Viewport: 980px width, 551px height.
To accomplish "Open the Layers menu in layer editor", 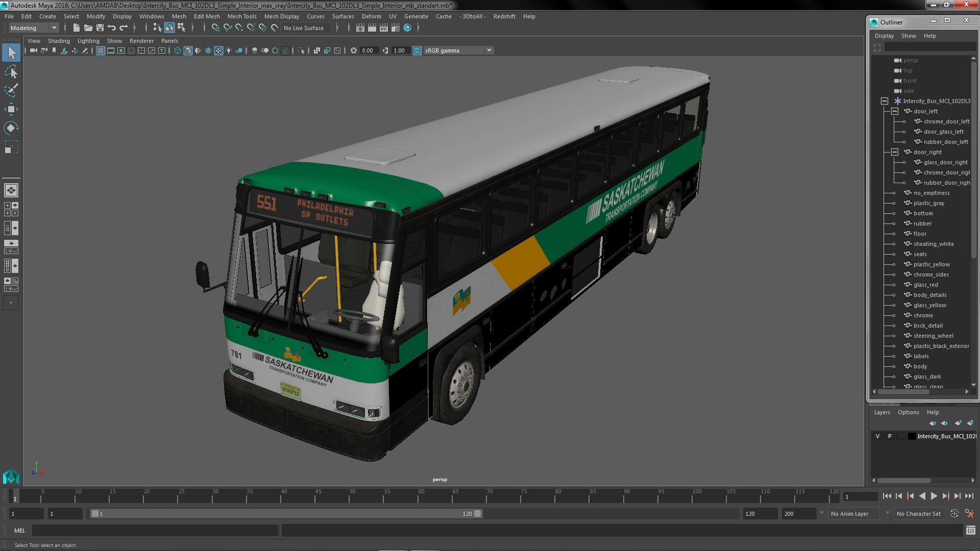I will [x=882, y=412].
